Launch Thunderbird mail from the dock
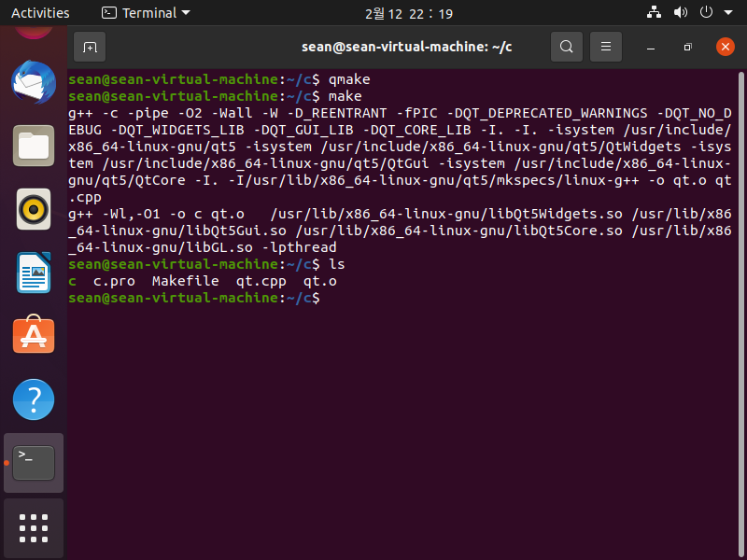The image size is (747, 560). pyautogui.click(x=34, y=82)
